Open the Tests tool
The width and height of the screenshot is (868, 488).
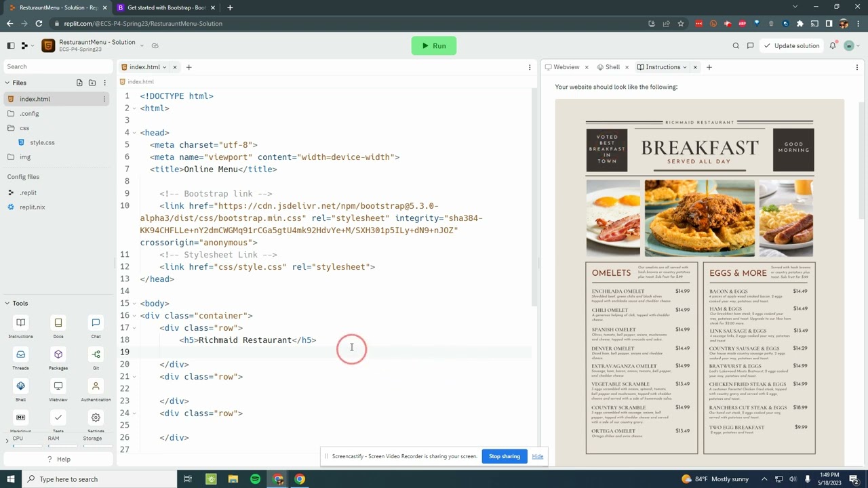point(58,422)
